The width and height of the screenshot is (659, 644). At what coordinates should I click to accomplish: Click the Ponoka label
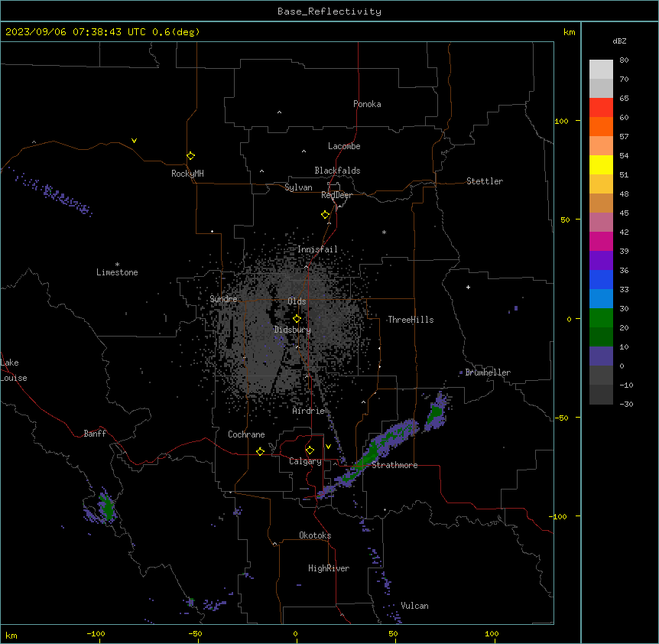point(367,104)
